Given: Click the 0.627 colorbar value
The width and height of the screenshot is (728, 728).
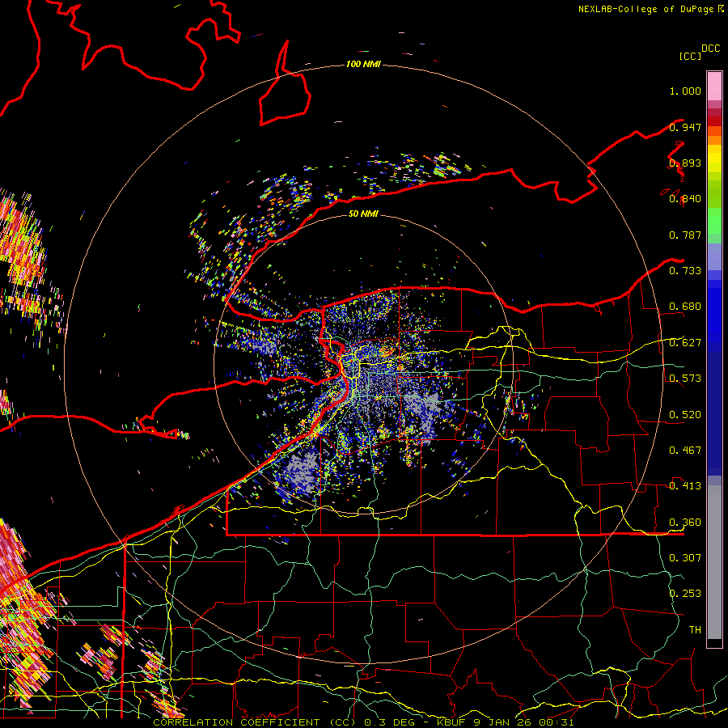Looking at the screenshot, I should pyautogui.click(x=685, y=343).
